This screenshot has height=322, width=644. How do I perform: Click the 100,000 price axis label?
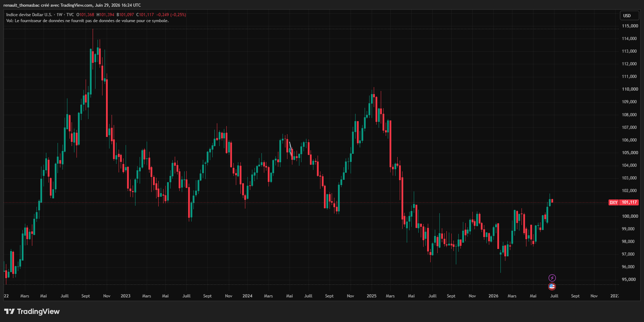tap(630, 216)
